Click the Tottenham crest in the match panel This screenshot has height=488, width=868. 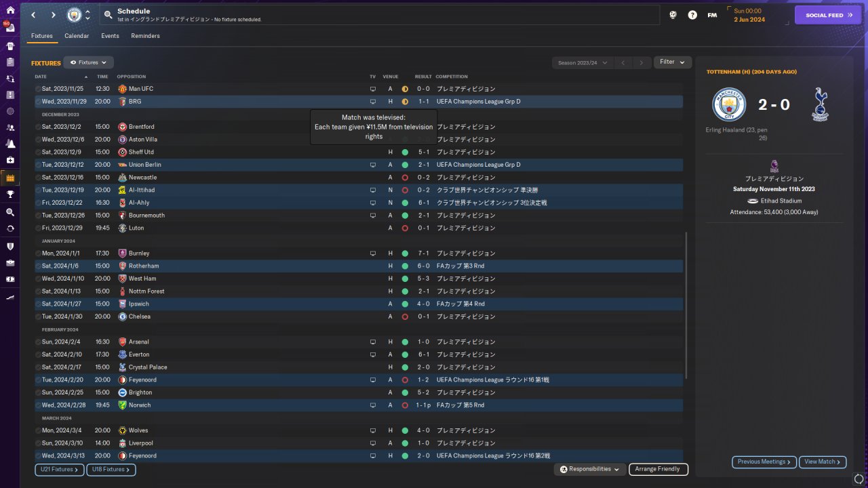(x=820, y=104)
